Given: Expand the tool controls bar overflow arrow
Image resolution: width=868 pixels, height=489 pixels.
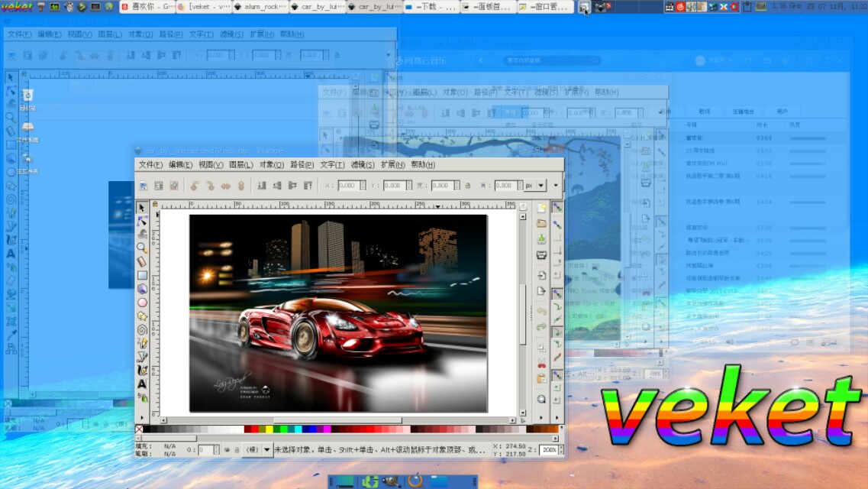Looking at the screenshot, I should click(x=556, y=186).
